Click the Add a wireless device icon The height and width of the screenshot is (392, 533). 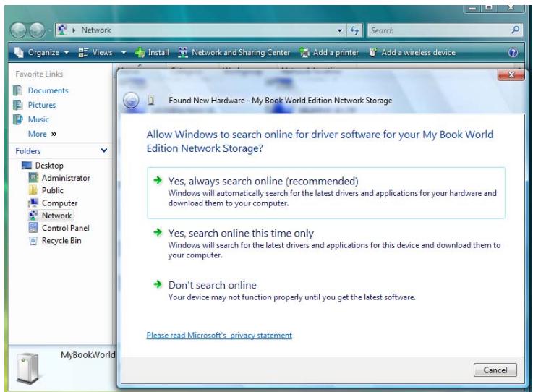coord(373,52)
